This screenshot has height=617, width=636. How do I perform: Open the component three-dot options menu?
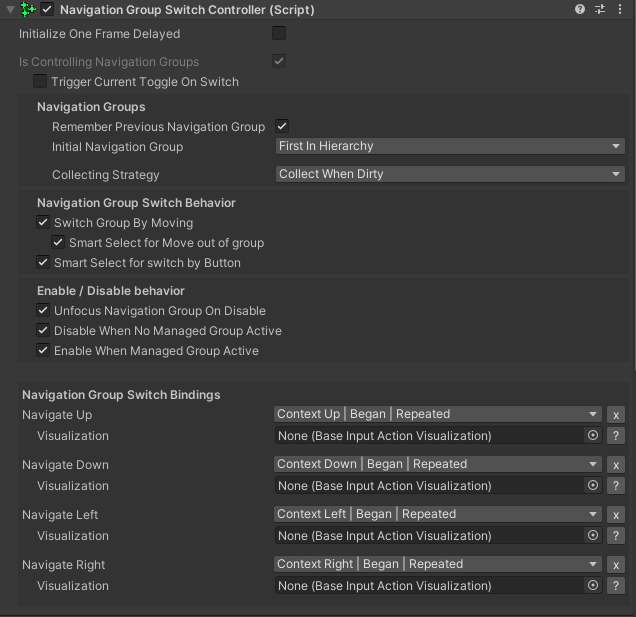621,9
